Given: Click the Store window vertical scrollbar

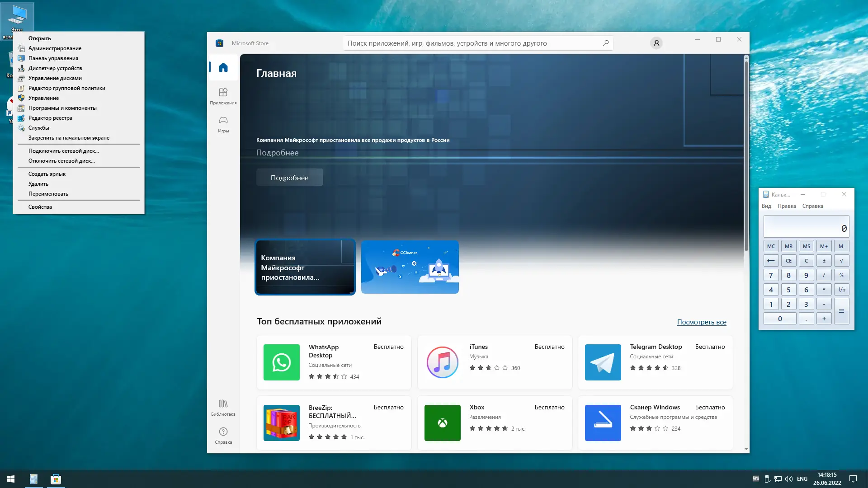Looking at the screenshot, I should point(746,154).
